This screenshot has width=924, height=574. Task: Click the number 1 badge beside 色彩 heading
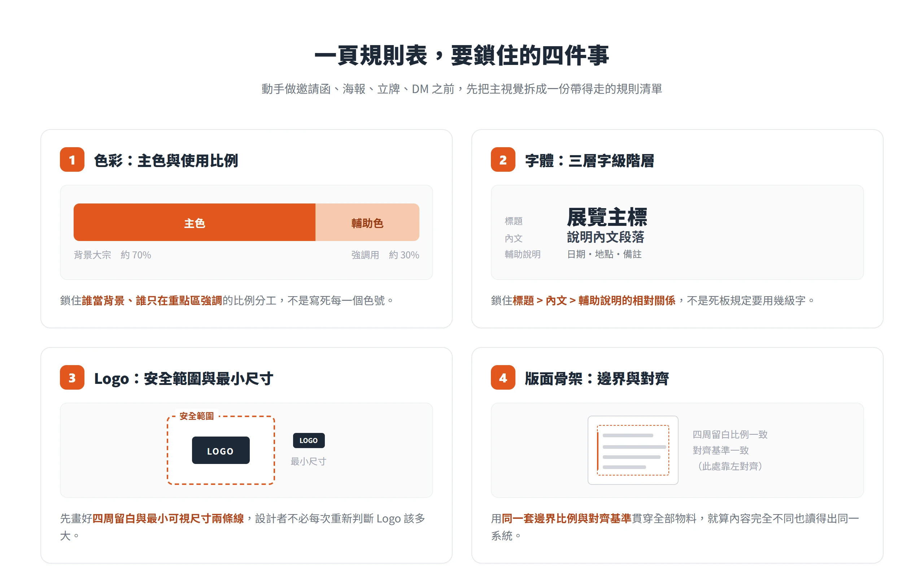[72, 160]
